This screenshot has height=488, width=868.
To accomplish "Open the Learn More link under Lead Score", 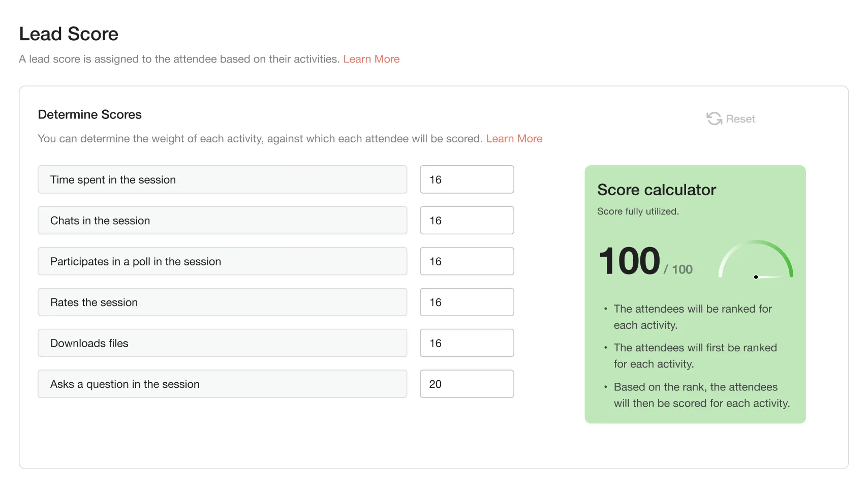I will (371, 59).
